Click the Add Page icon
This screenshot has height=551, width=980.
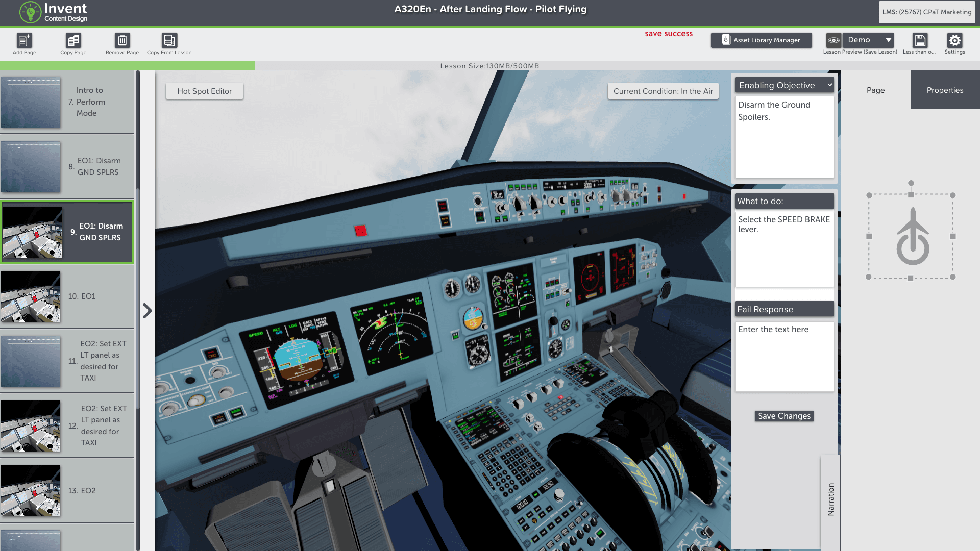click(24, 40)
